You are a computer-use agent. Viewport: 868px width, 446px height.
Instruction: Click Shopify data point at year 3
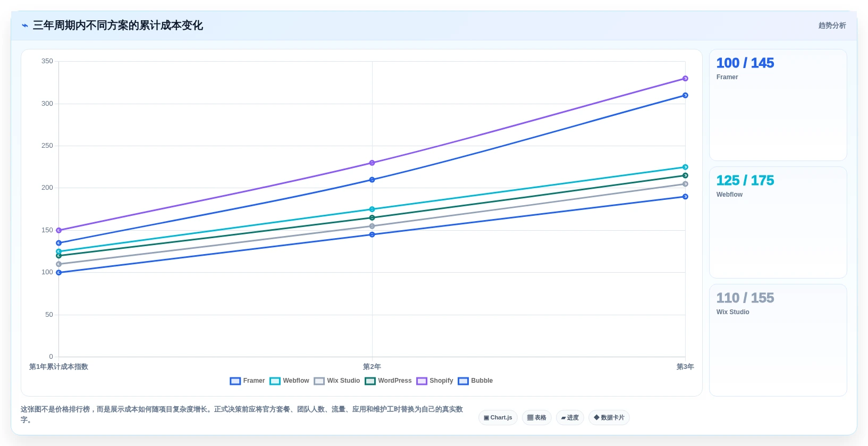pyautogui.click(x=685, y=79)
